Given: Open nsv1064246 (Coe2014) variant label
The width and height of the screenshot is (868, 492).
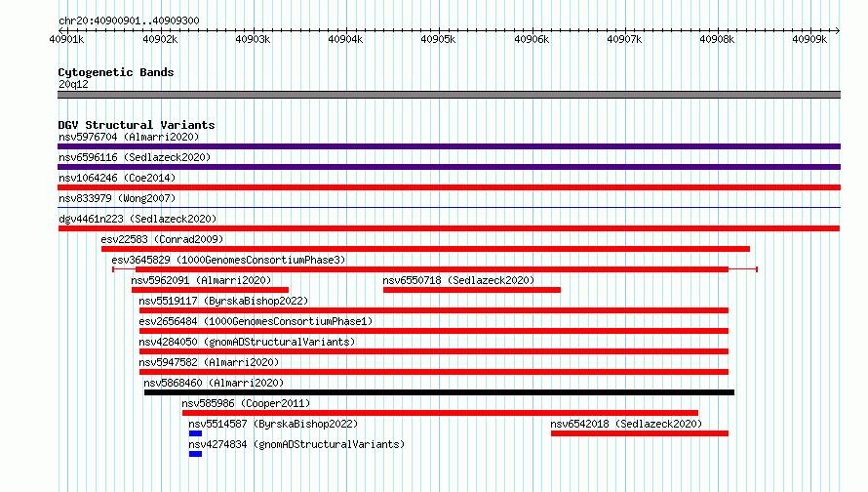Looking at the screenshot, I should coord(117,178).
